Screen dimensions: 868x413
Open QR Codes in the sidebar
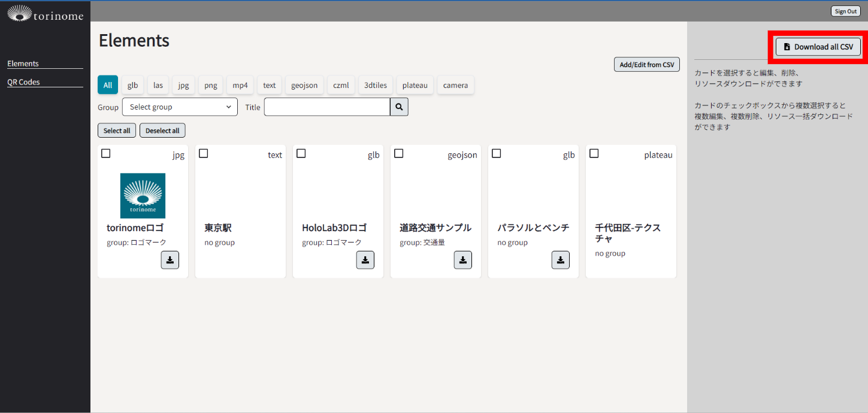click(23, 82)
